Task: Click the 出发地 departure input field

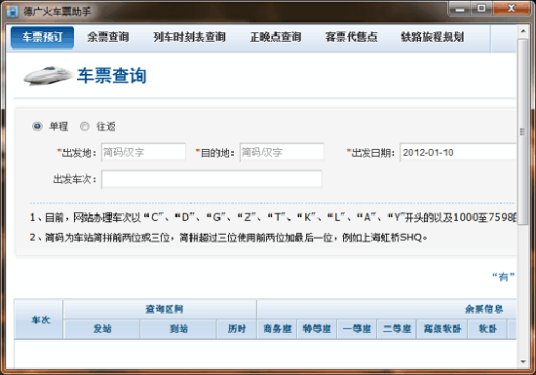Action: (x=144, y=152)
